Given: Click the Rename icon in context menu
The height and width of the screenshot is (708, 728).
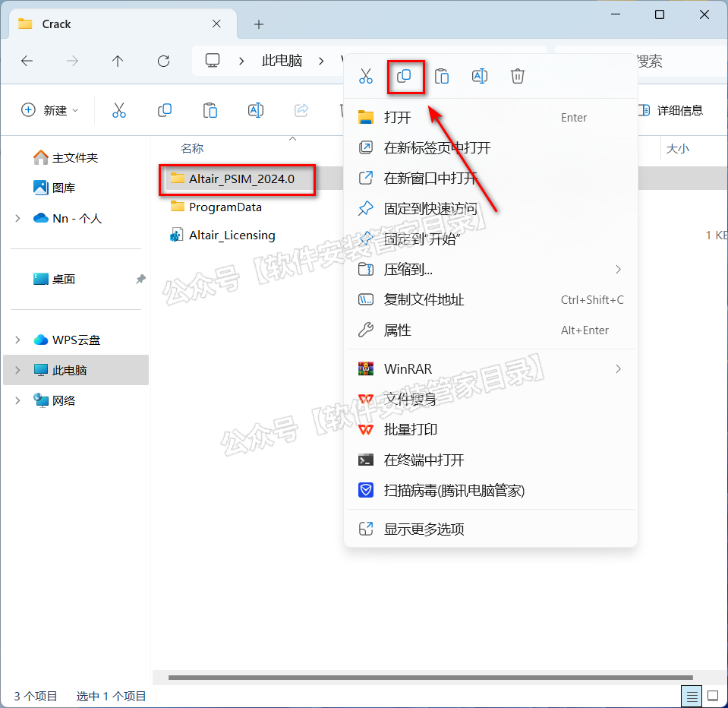Looking at the screenshot, I should (x=480, y=76).
